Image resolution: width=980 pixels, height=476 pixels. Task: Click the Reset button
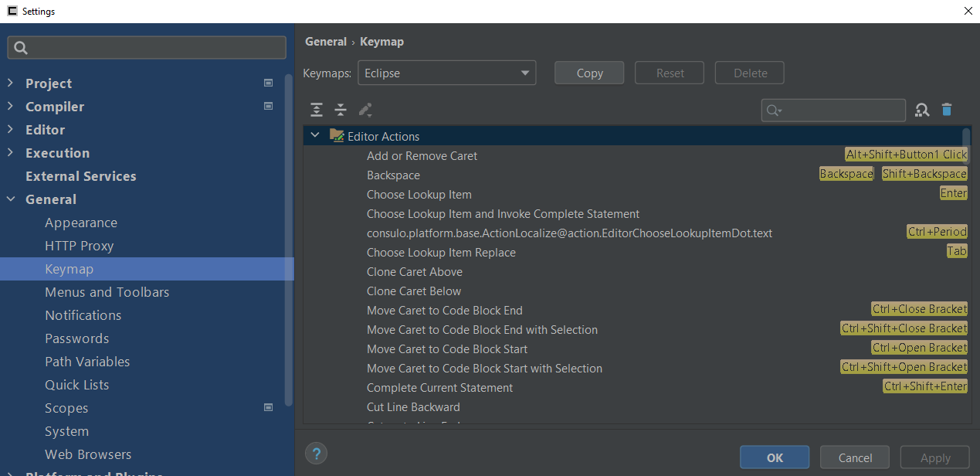pyautogui.click(x=669, y=72)
